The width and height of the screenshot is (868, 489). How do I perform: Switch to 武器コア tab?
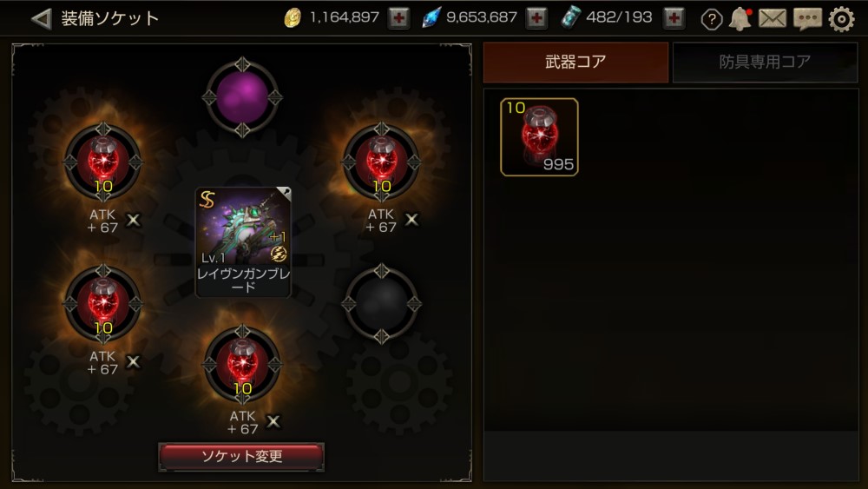click(575, 62)
